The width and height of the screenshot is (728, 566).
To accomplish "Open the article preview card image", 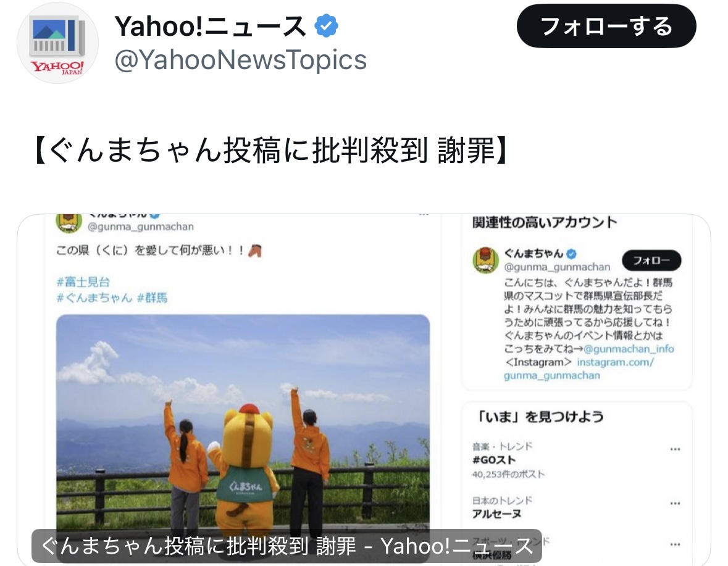I will pos(364,389).
